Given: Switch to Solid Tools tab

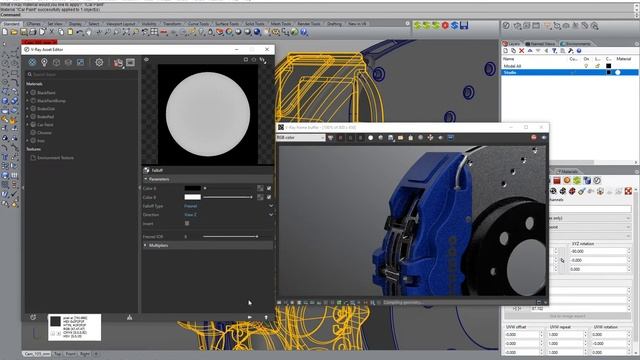Looking at the screenshot, I should point(255,24).
